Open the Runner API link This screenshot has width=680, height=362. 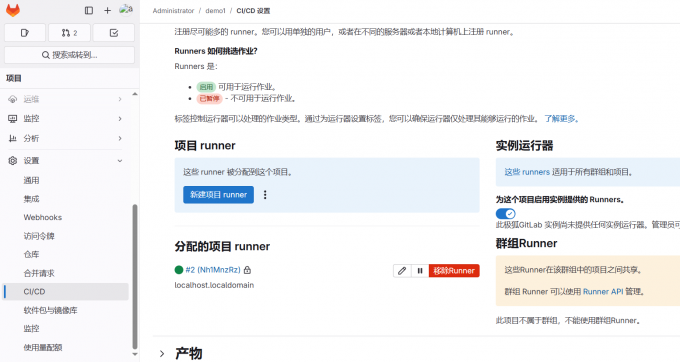[x=603, y=291]
